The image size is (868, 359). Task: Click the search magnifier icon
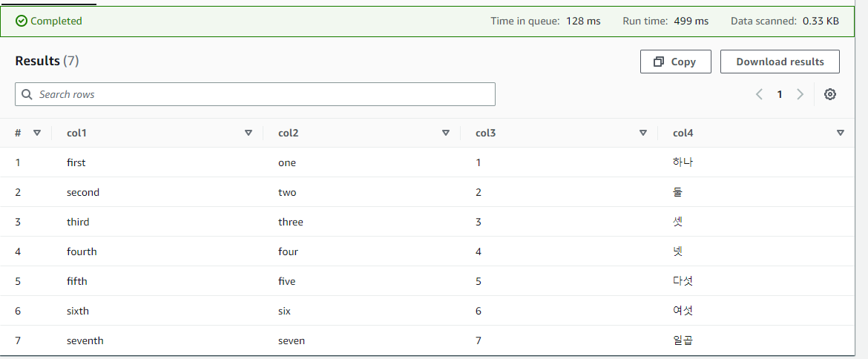pyautogui.click(x=27, y=95)
